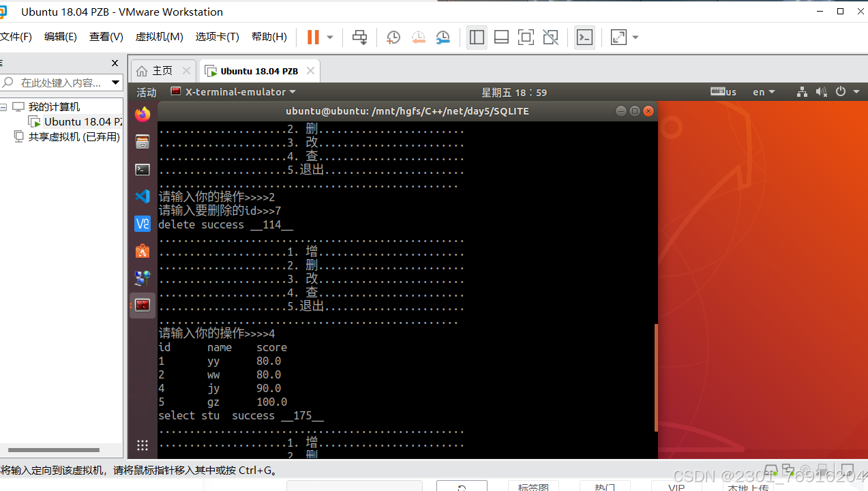Click the stretch guest display icon
Image resolution: width=868 pixels, height=491 pixels.
click(618, 38)
